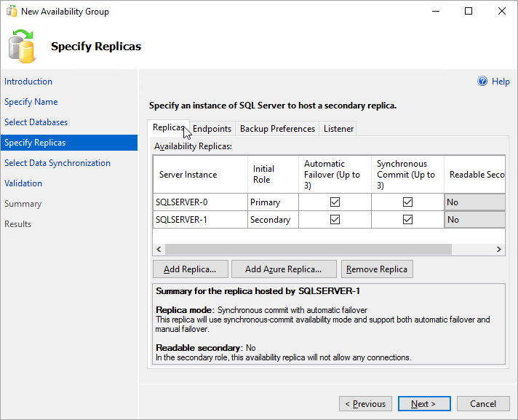
Task: Toggle Automatic Failover checkbox for SQLSERVER-1
Action: click(x=335, y=220)
